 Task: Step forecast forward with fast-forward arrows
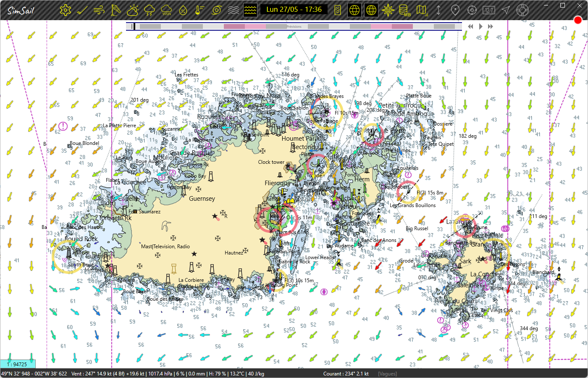tap(490, 26)
